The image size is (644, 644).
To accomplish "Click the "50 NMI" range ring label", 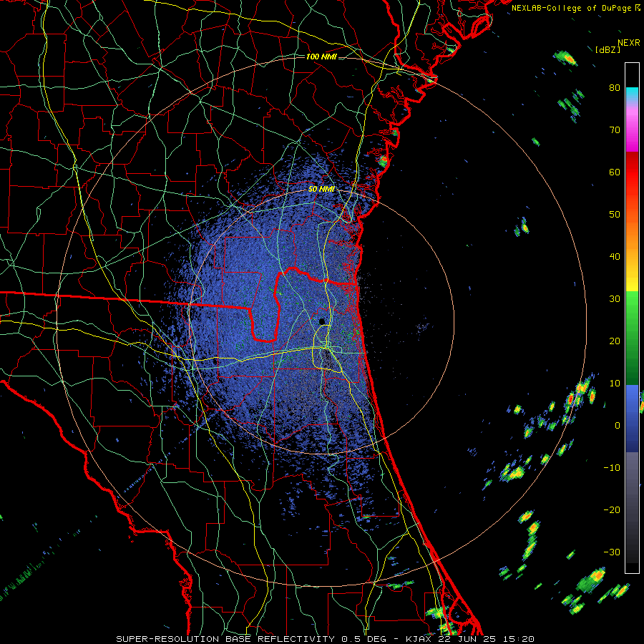I will [321, 190].
